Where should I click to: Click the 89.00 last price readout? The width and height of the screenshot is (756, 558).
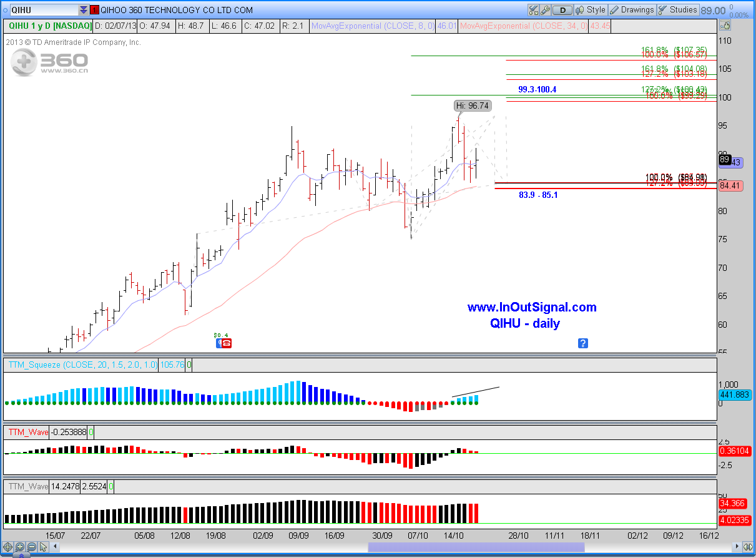pos(712,10)
